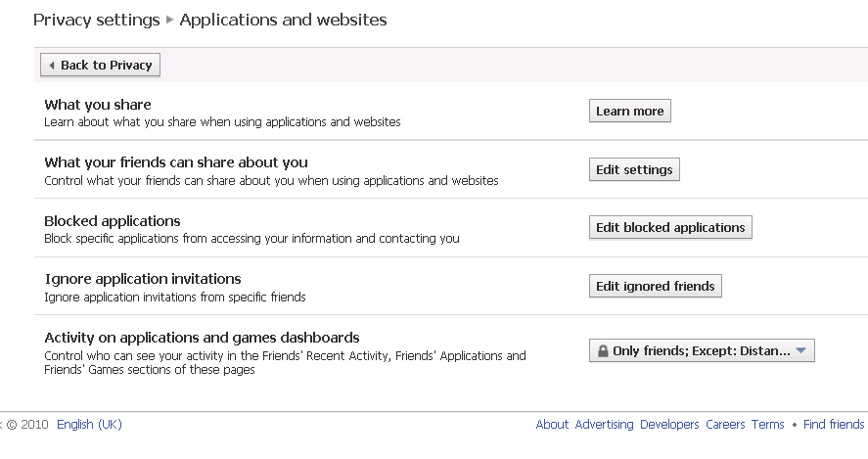Click the lock icon in the activity selector
Screen dimensions: 868x459
pos(603,351)
